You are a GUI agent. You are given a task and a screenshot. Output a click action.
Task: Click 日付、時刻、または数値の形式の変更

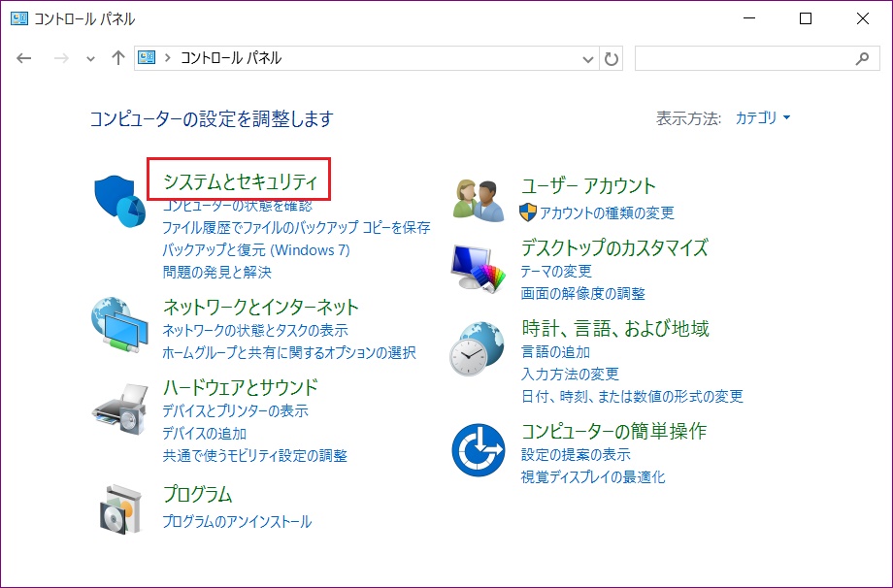632,396
